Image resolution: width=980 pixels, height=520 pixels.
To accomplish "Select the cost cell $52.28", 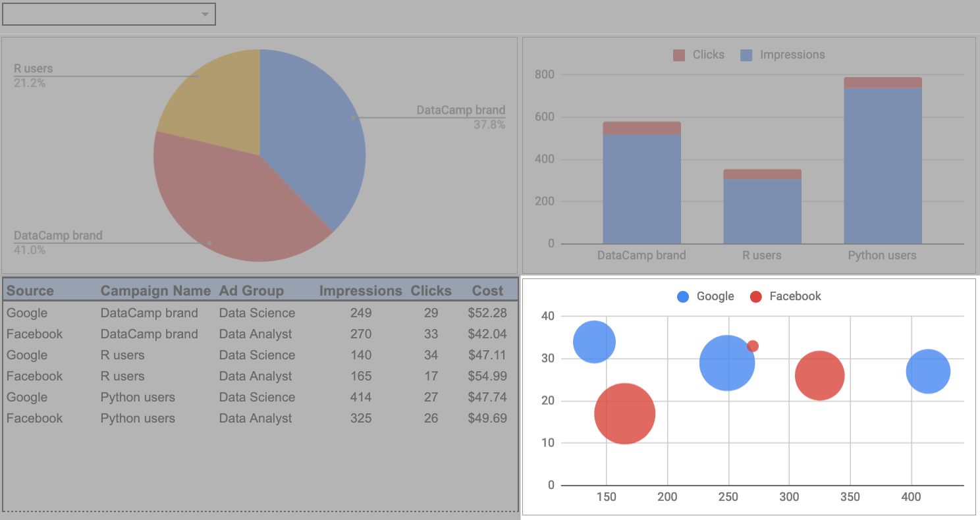I will point(487,313).
